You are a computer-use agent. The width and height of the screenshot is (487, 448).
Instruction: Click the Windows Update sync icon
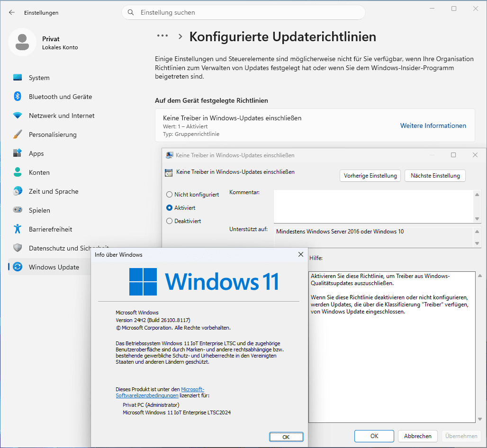click(x=18, y=267)
